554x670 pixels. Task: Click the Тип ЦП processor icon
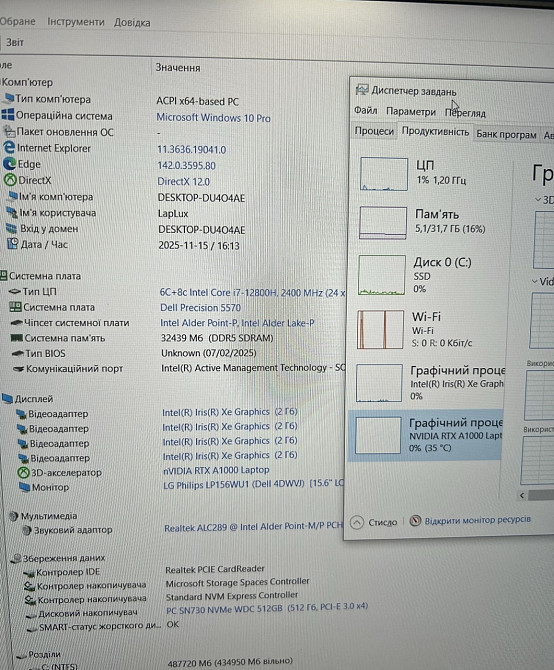(x=15, y=291)
